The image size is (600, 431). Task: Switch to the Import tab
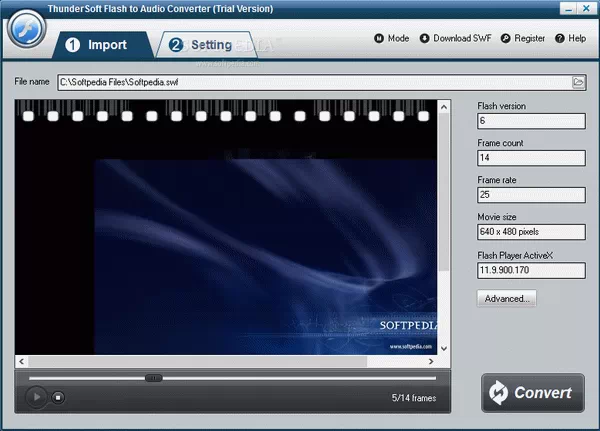(102, 45)
